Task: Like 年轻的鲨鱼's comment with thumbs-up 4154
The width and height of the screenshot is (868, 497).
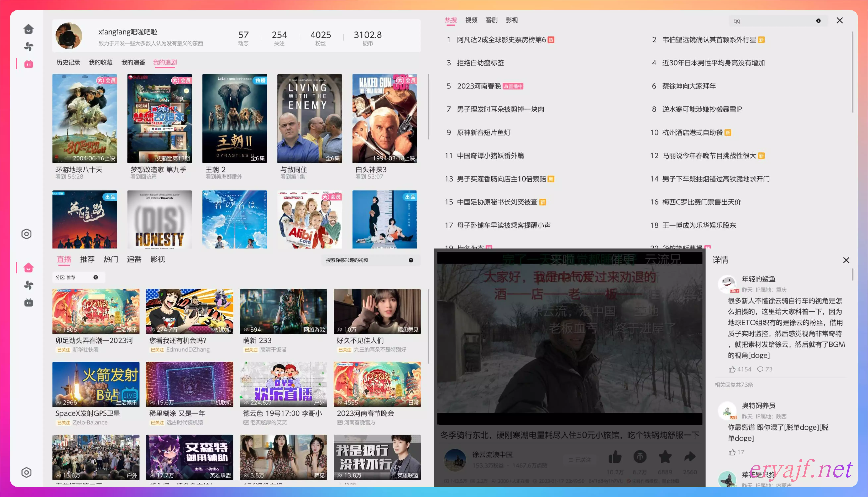Action: coord(740,369)
